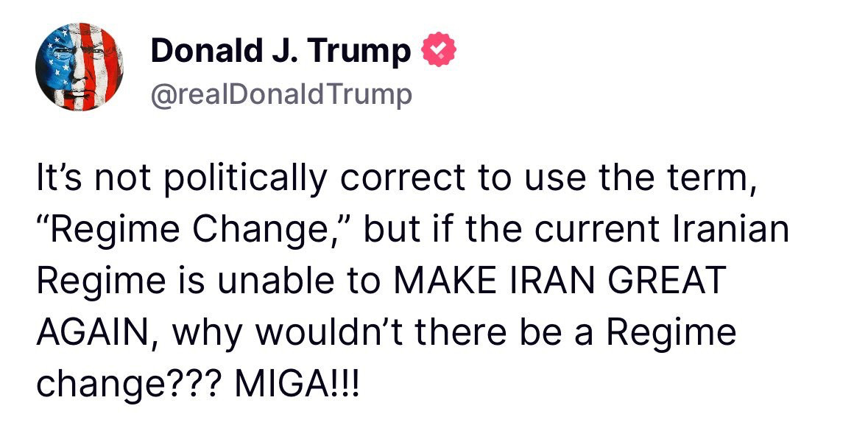Viewport: 868px width, 431px height.
Task: Click the blue starred side of avatar
Action: (x=57, y=65)
